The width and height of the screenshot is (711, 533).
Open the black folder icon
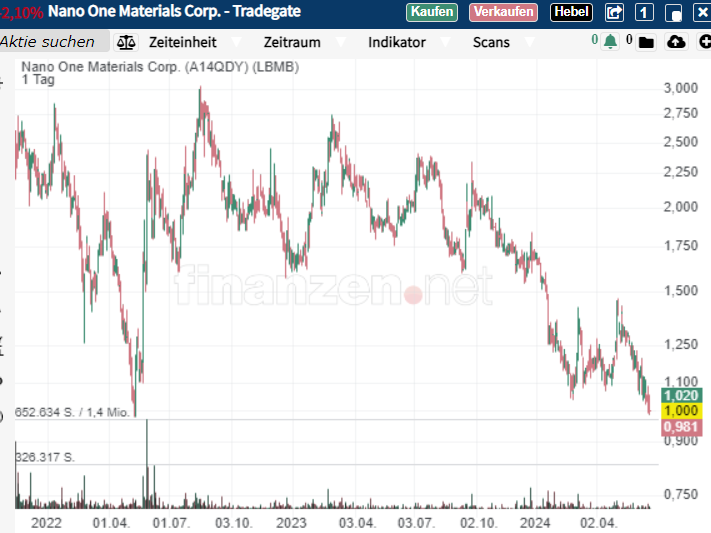coord(646,43)
